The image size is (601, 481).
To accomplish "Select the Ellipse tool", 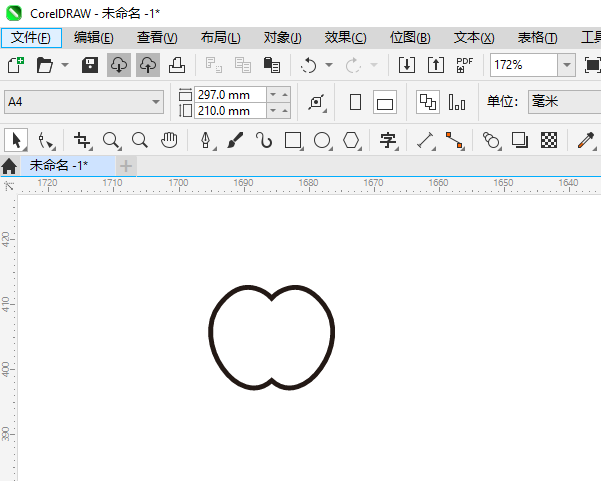I will [x=322, y=141].
